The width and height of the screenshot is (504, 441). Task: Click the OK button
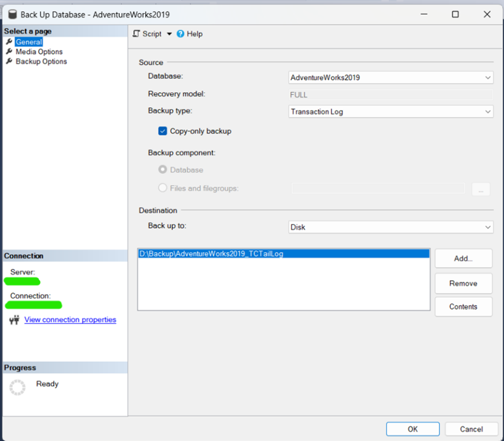point(413,429)
